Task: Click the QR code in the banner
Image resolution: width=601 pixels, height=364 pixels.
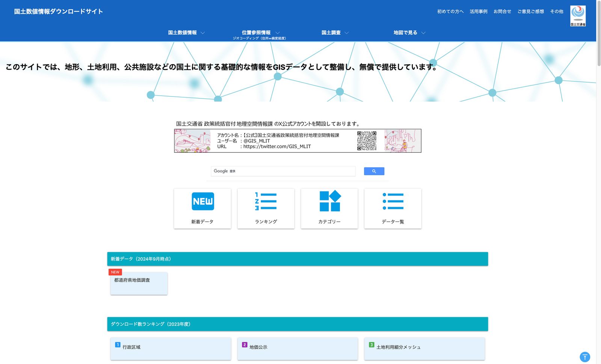Action: click(367, 141)
